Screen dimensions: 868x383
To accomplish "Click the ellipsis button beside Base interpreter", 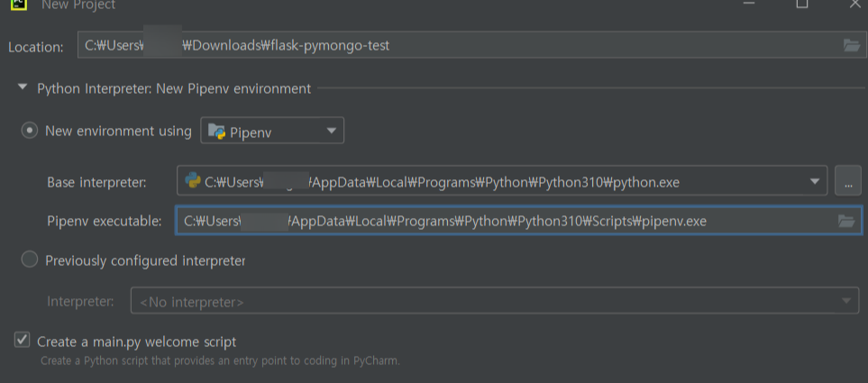I will [x=848, y=180].
